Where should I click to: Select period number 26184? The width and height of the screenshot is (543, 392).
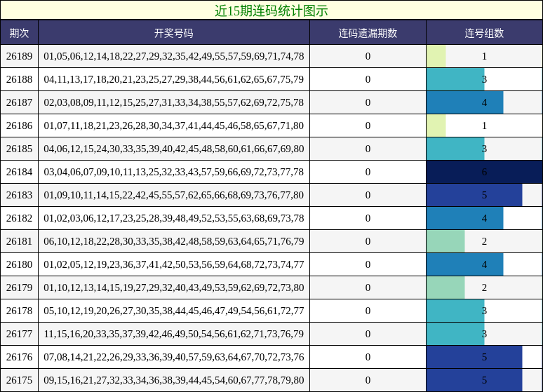coord(19,172)
